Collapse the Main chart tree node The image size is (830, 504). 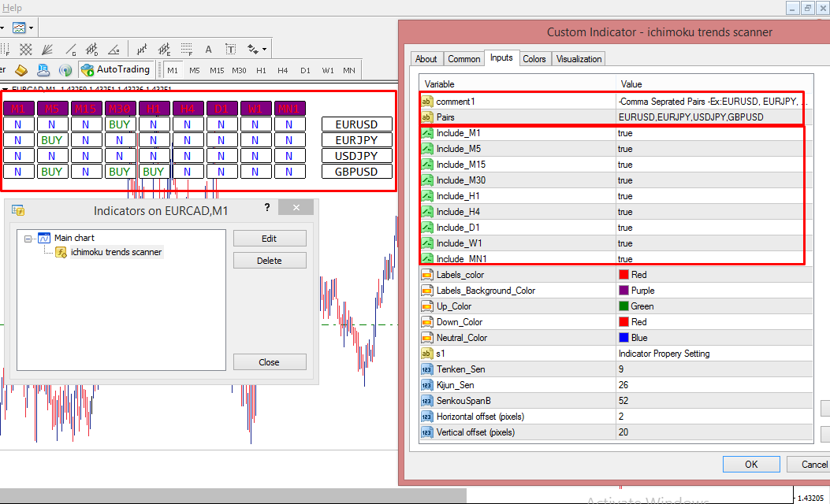coord(28,238)
